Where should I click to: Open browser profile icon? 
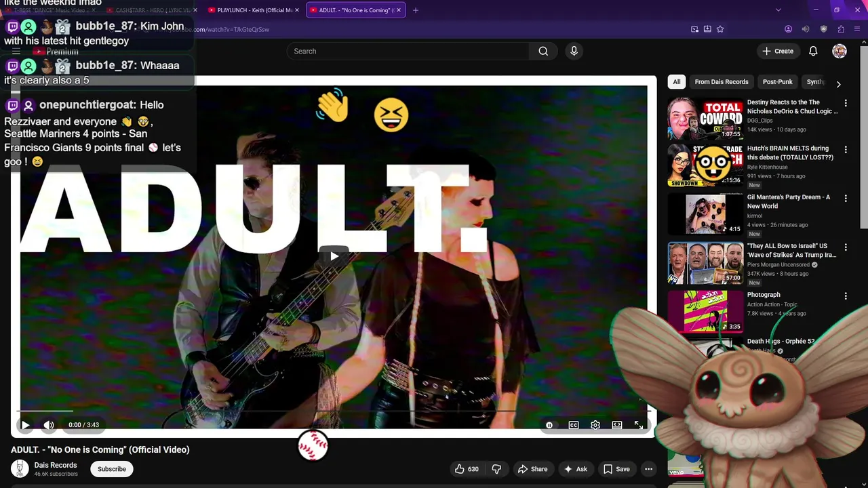(788, 29)
